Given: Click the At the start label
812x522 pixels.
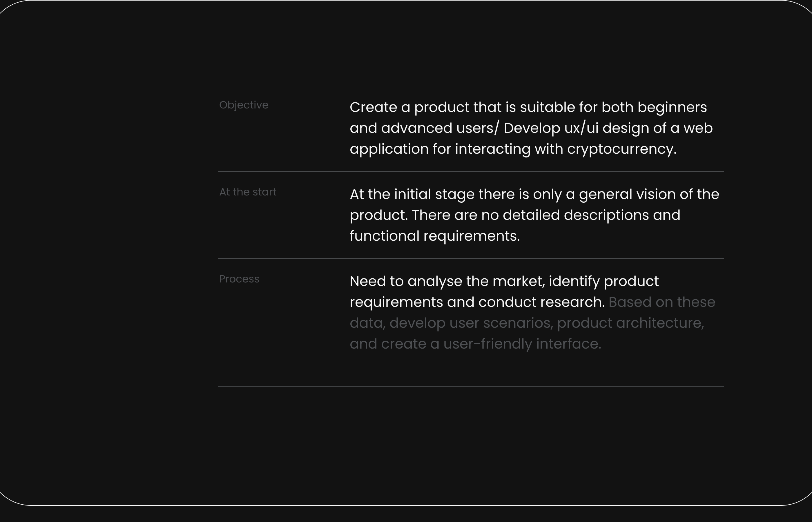Looking at the screenshot, I should click(x=248, y=192).
